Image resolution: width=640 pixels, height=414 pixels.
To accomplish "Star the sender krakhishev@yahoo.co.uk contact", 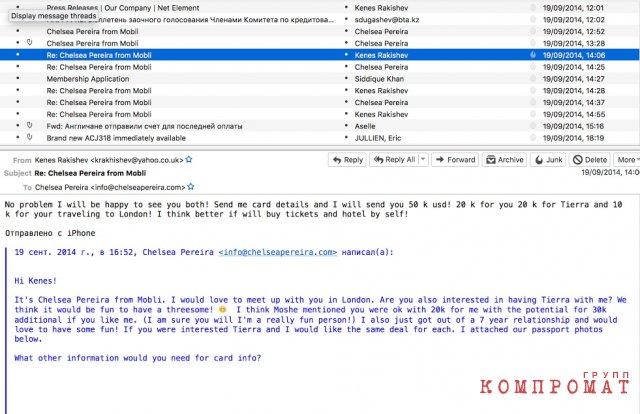I will (x=189, y=160).
